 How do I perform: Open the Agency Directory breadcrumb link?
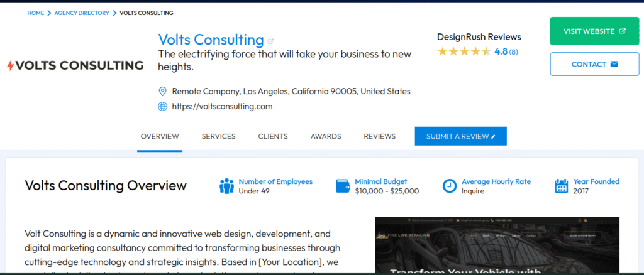82,13
